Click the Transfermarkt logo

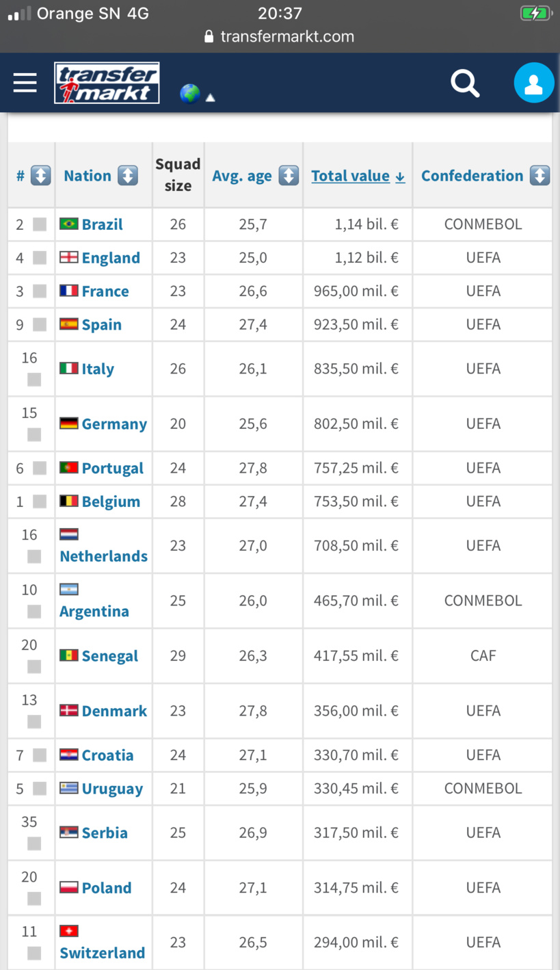click(106, 82)
